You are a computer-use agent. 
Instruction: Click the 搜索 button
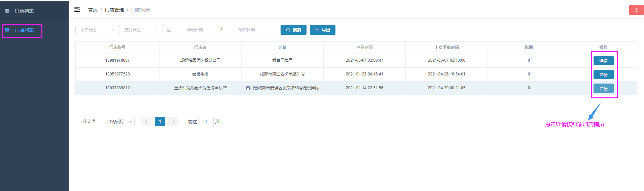293,30
